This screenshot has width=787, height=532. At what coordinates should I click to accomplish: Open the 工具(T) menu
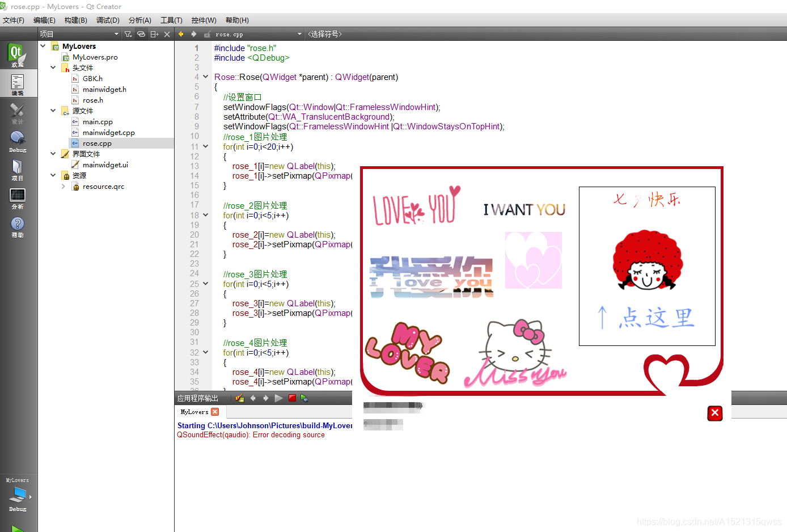pos(171,20)
